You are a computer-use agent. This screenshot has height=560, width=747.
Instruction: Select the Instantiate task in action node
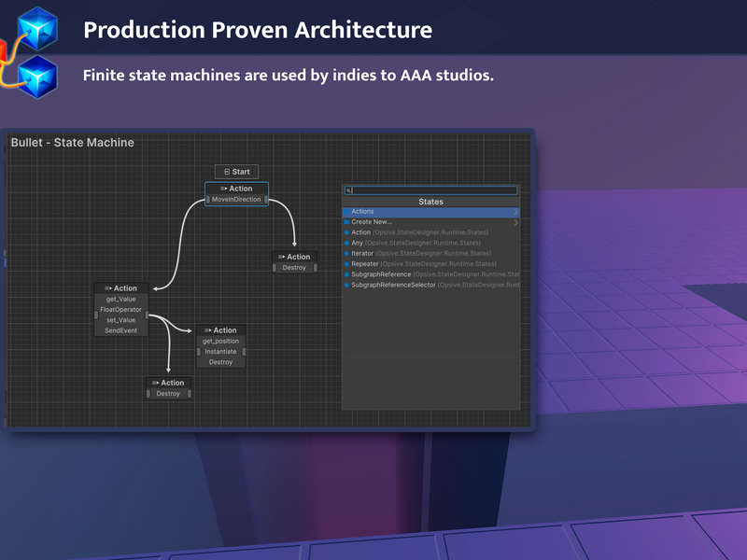pyautogui.click(x=220, y=352)
